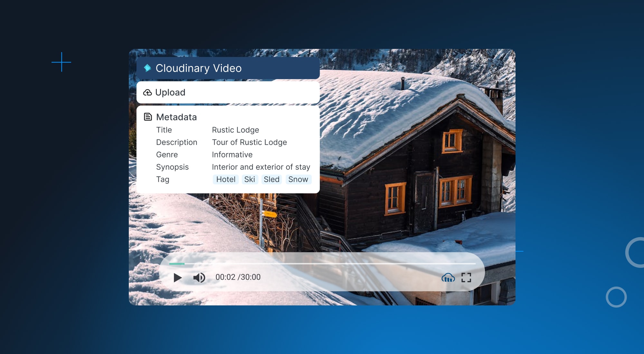Screen dimensions: 644x354
Task: Click the video progress bar
Action: click(322, 264)
